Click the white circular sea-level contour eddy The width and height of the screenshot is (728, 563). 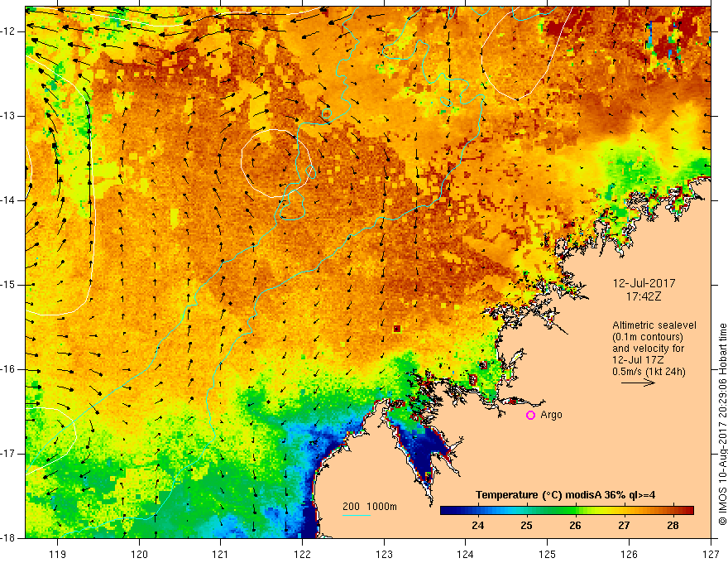[275, 163]
